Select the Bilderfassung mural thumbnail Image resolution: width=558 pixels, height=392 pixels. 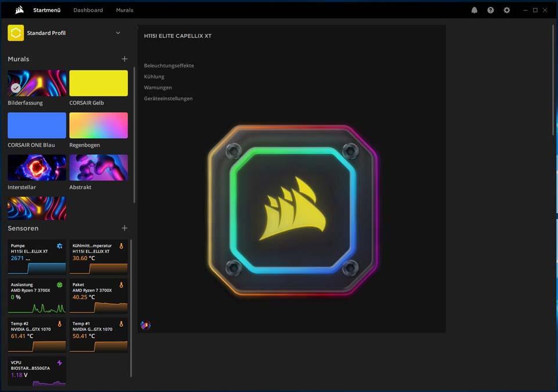[x=37, y=83]
